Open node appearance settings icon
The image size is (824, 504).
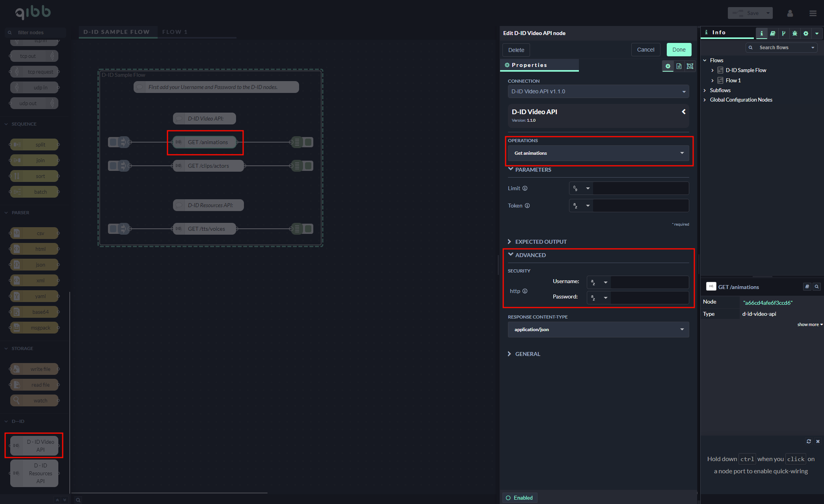690,66
